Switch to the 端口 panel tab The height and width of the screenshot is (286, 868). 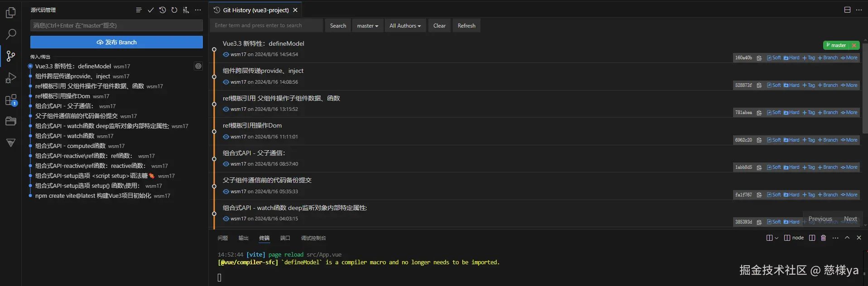(x=285, y=238)
